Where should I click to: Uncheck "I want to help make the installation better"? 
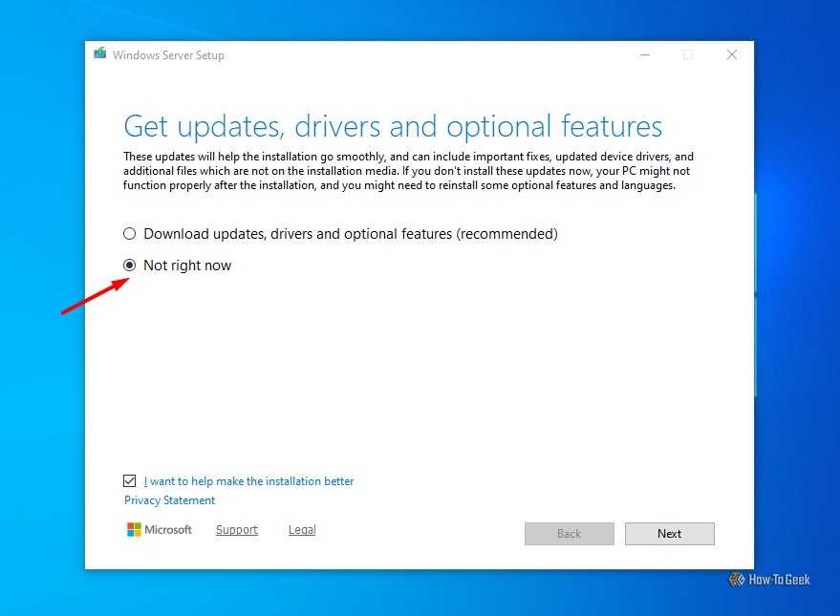tap(129, 480)
